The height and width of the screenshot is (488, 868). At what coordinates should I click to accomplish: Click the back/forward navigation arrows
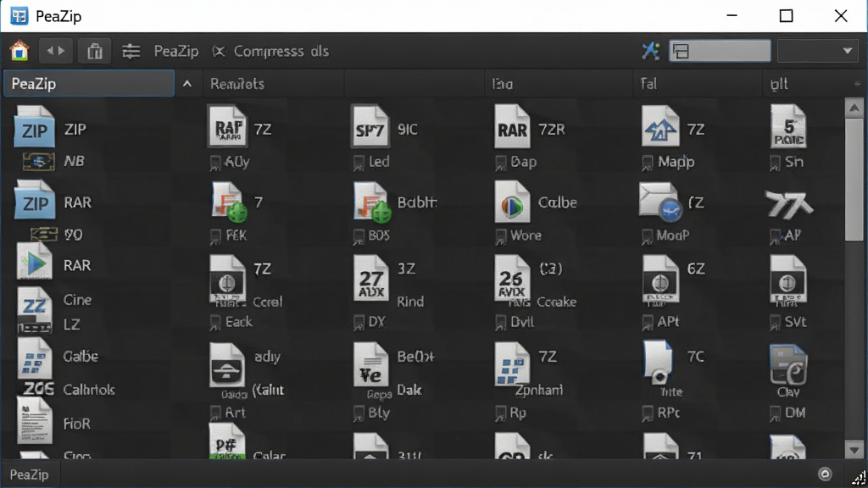(55, 51)
